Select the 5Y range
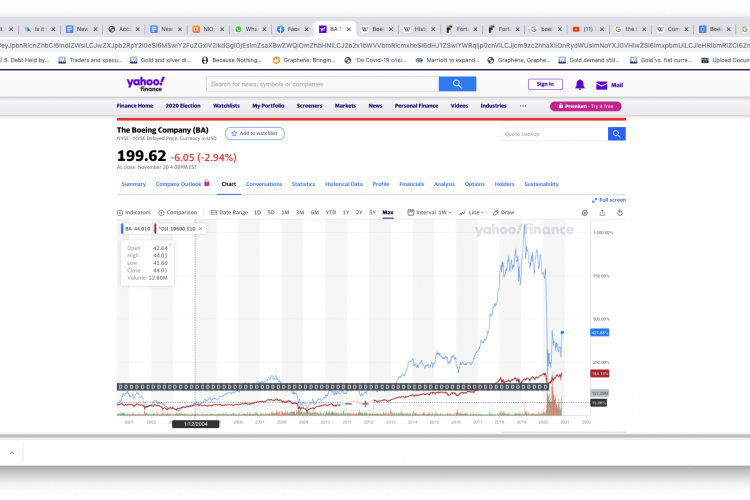 pyautogui.click(x=373, y=212)
